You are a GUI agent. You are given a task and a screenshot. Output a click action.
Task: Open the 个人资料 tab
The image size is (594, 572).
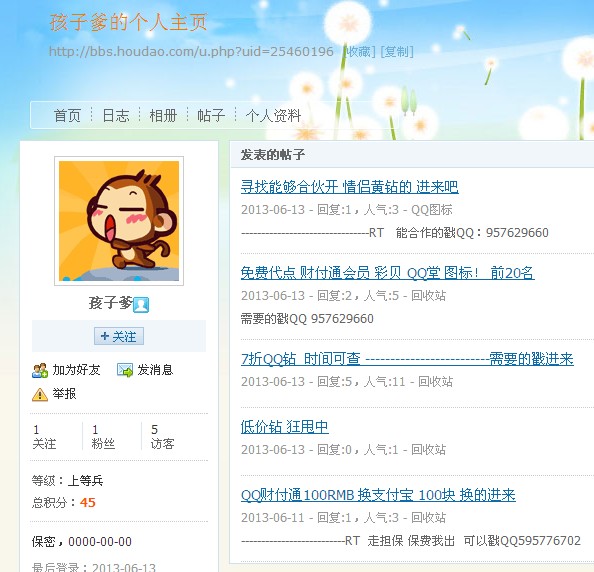point(273,116)
